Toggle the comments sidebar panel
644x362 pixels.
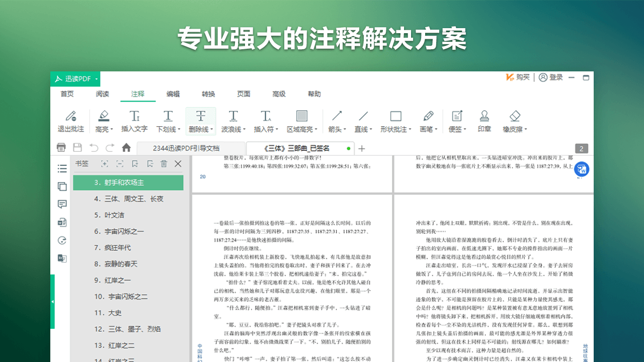click(62, 204)
